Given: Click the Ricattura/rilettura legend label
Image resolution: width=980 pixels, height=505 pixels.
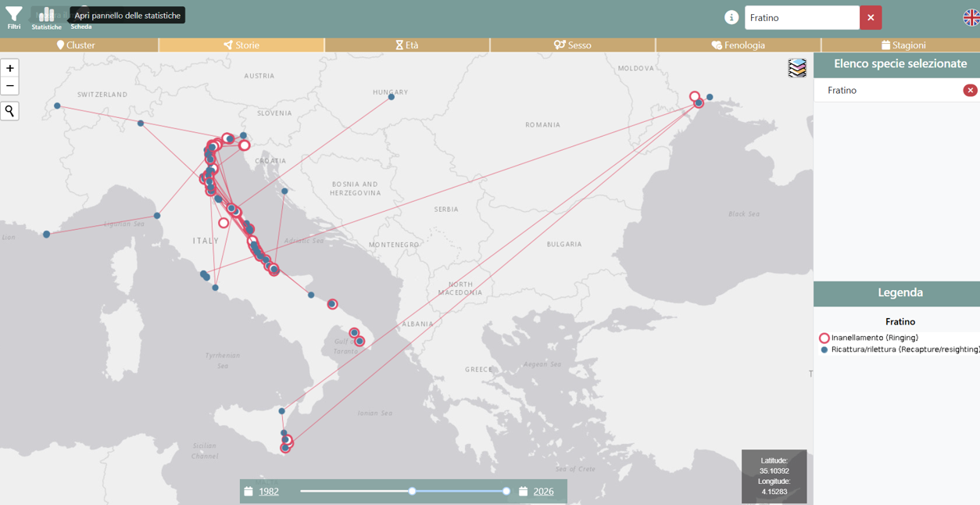Looking at the screenshot, I should [x=906, y=349].
